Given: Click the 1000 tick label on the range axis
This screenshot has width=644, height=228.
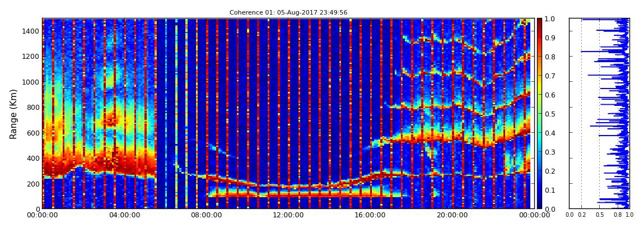Looking at the screenshot, I should click(31, 82).
